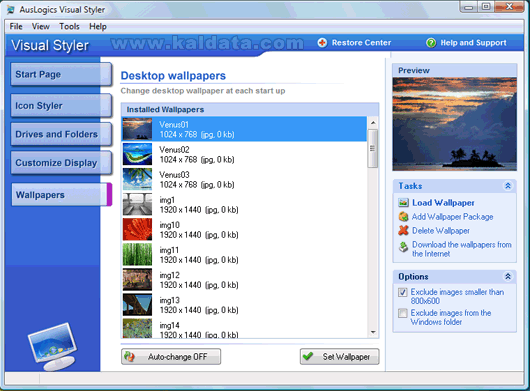Pick the img11 green bamboo thumbnail
Image resolution: width=530 pixels, height=391 pixels.
(137, 254)
